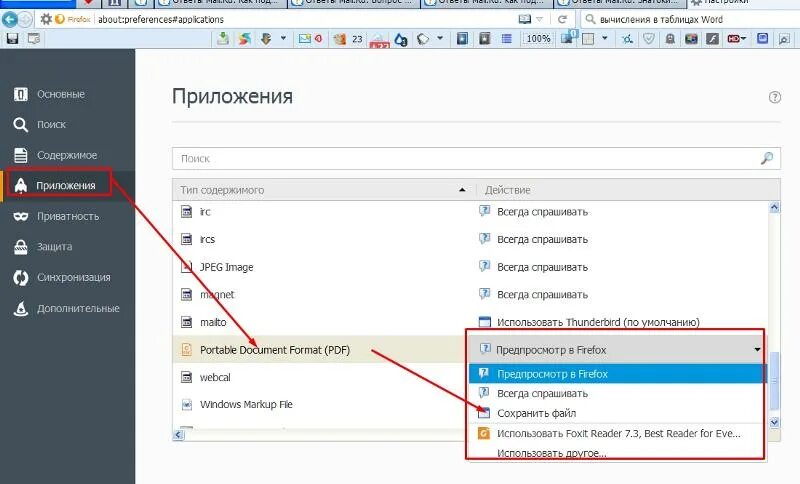Click Всегда спрашивать action in JPEG Image row
800x484 pixels.
[534, 267]
